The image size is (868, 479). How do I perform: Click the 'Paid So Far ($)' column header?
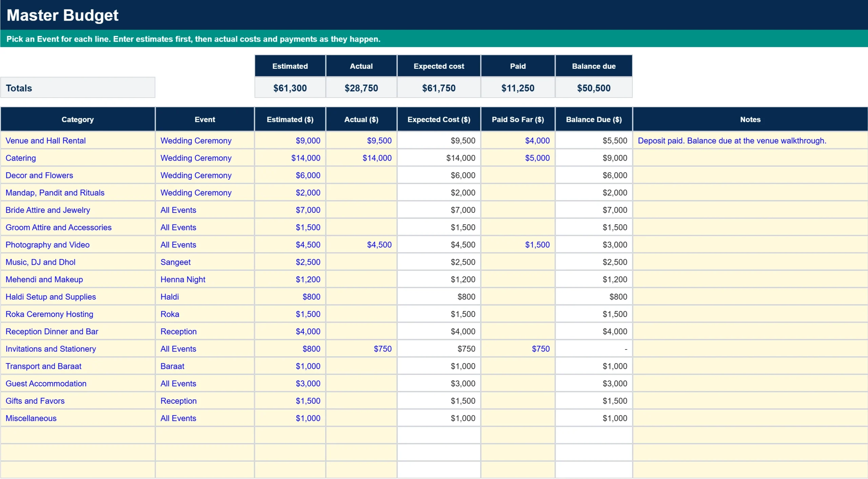518,119
